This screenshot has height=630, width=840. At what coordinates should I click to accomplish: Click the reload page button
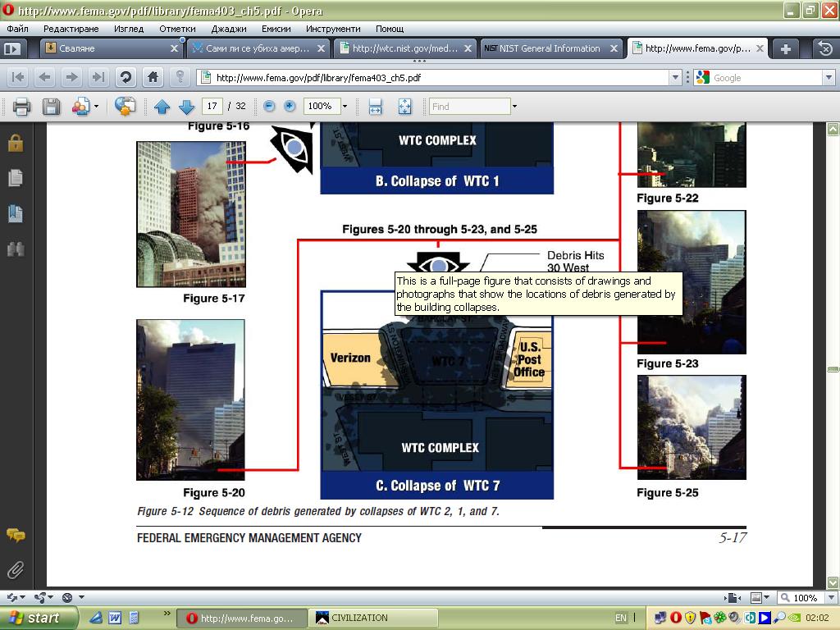click(126, 77)
